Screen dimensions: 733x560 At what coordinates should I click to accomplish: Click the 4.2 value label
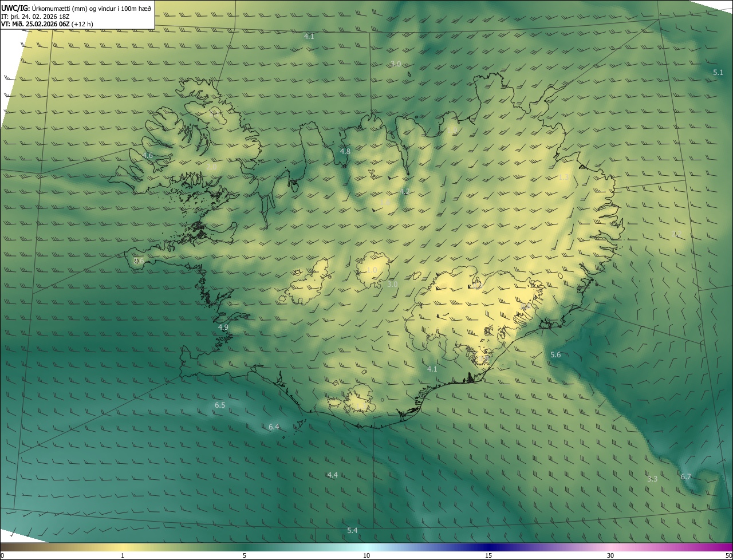(404, 192)
